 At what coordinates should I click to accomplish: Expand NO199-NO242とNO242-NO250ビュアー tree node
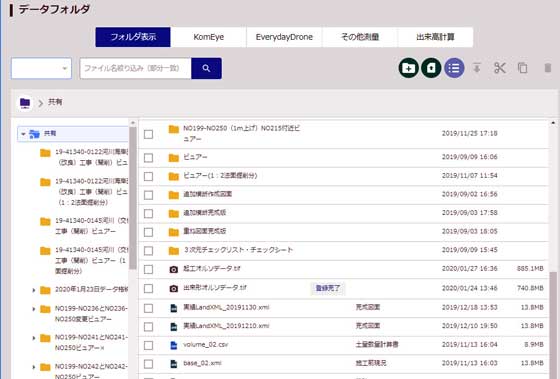(34, 366)
